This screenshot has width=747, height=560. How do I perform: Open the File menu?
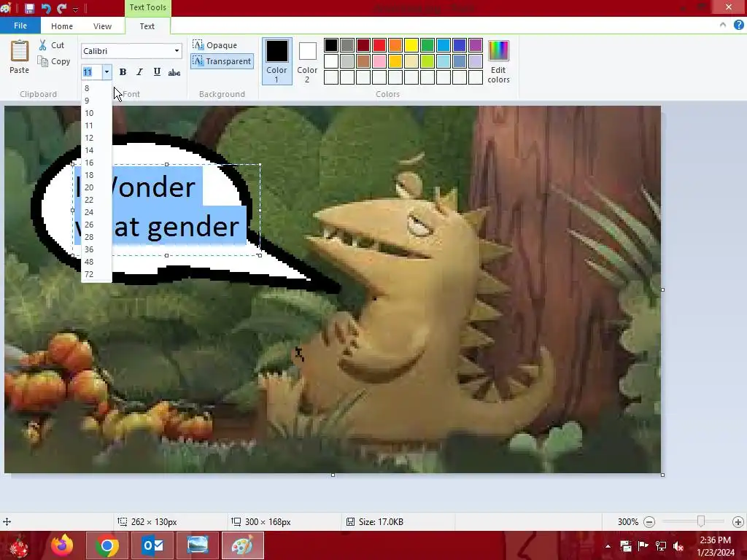(x=20, y=26)
